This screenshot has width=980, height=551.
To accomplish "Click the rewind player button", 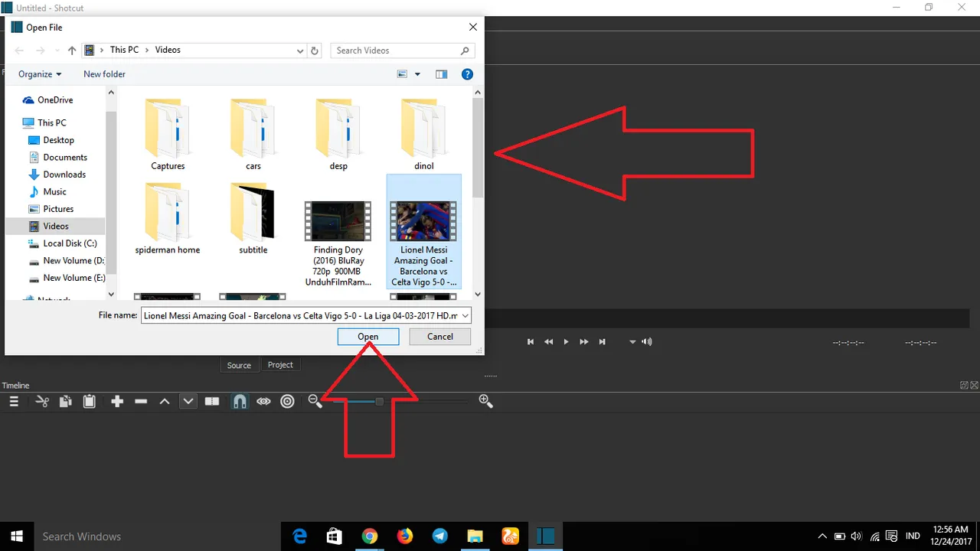I will pos(549,342).
